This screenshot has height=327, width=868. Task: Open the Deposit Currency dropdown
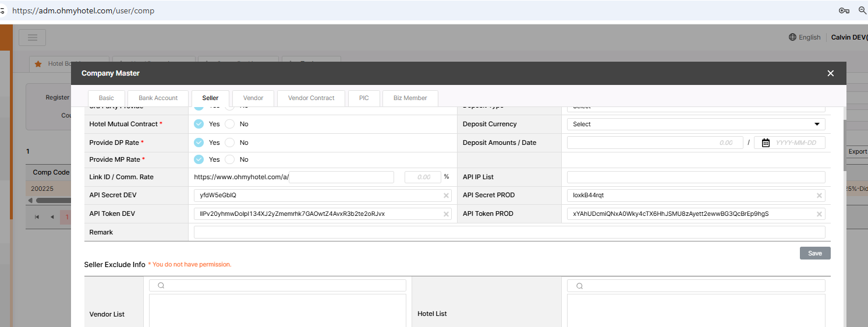(x=696, y=124)
